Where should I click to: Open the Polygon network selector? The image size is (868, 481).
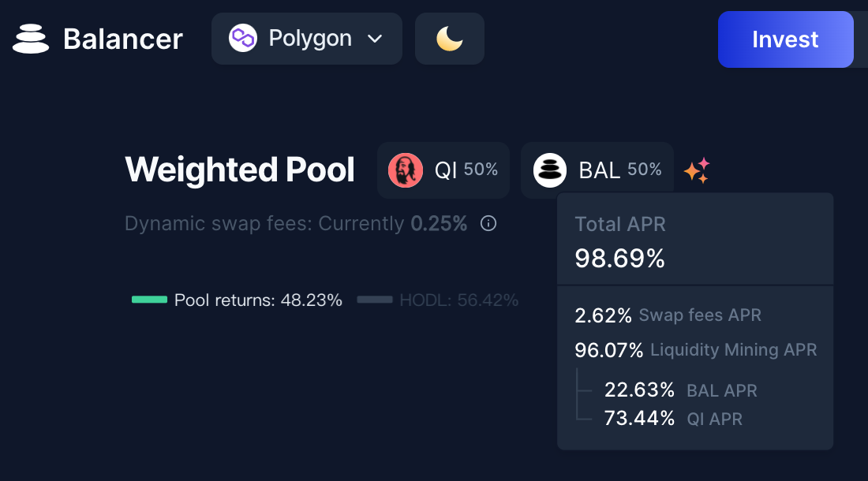point(307,39)
